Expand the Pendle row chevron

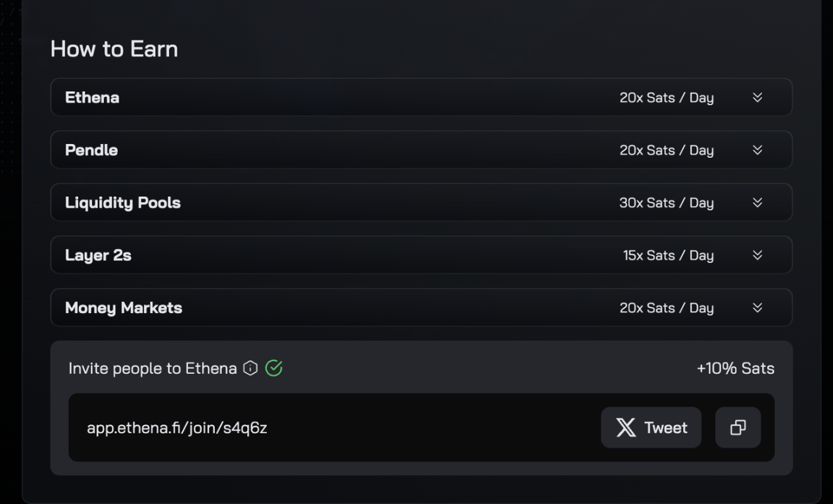757,150
